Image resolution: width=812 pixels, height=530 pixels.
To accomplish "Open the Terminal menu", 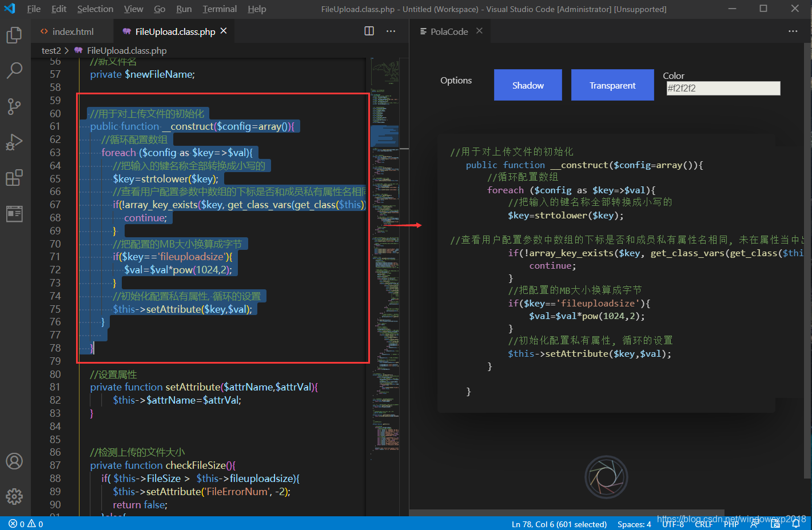I will pos(220,9).
